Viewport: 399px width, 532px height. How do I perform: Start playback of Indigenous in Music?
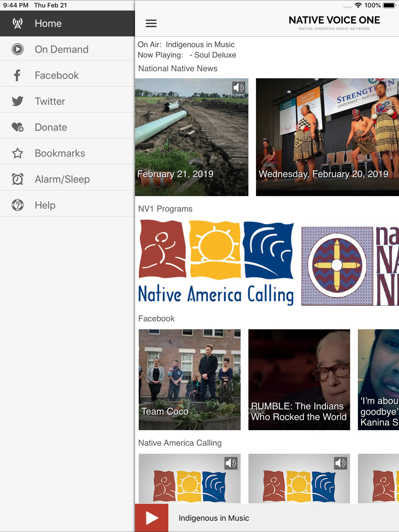click(152, 518)
